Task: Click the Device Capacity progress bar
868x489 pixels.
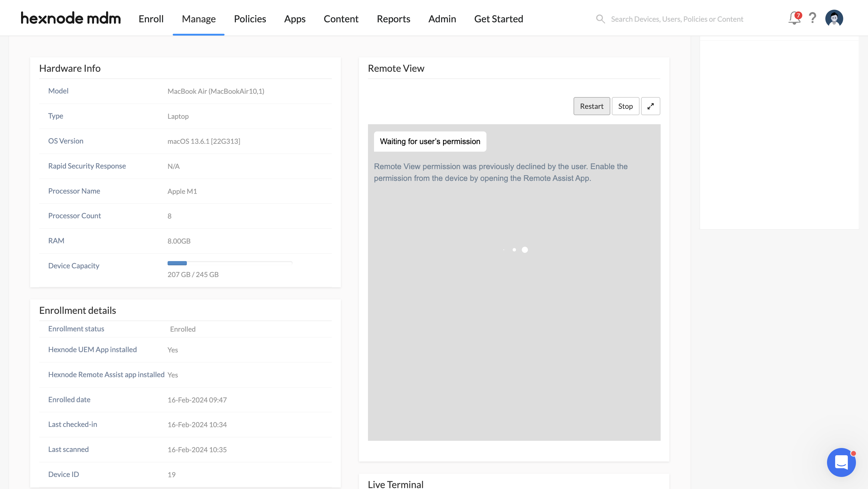Action: (230, 263)
